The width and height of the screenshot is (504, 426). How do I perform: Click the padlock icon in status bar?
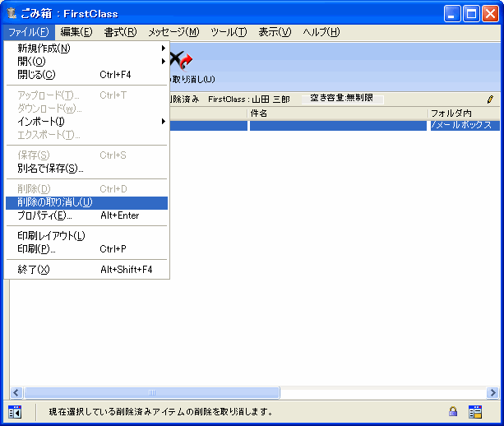[453, 412]
